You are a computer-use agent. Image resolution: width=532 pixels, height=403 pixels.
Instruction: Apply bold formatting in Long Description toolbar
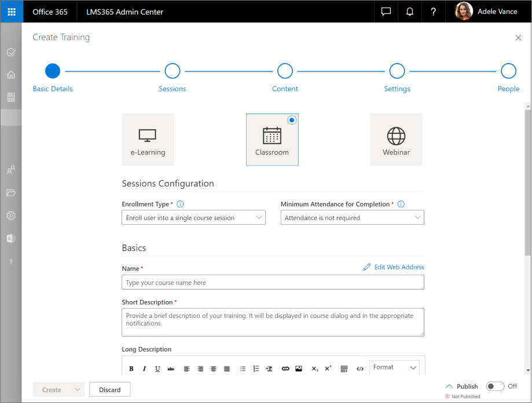pyautogui.click(x=131, y=368)
